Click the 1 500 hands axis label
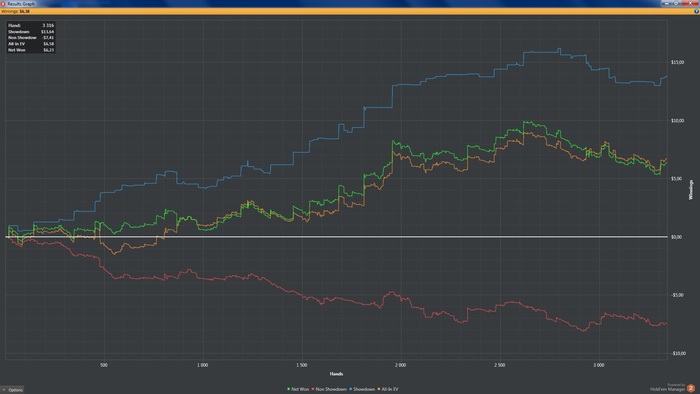Screen dimensions: 700x394 301,365
